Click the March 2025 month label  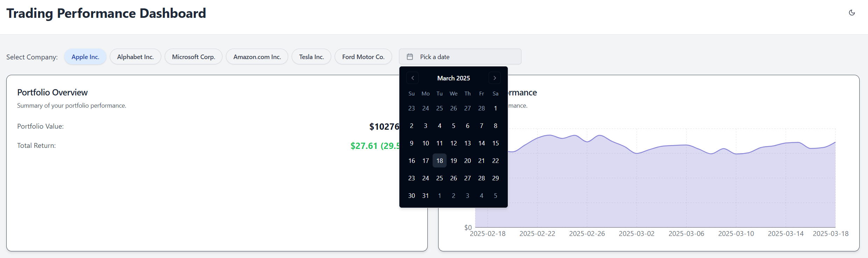pyautogui.click(x=454, y=78)
